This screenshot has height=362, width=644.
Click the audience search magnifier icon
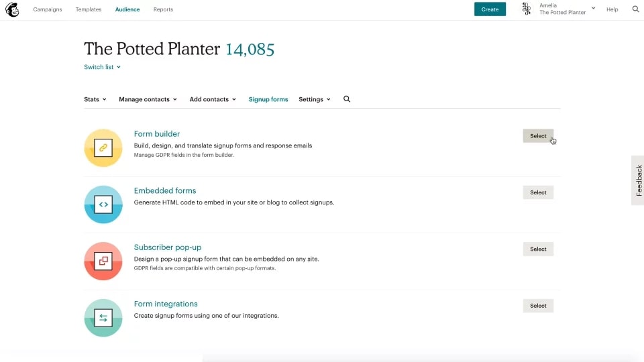(347, 99)
